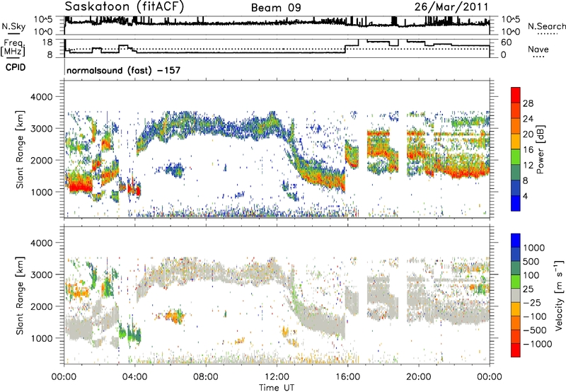Click the Slant Range label of velocity panel
This screenshot has height=392, width=566.
20,296
